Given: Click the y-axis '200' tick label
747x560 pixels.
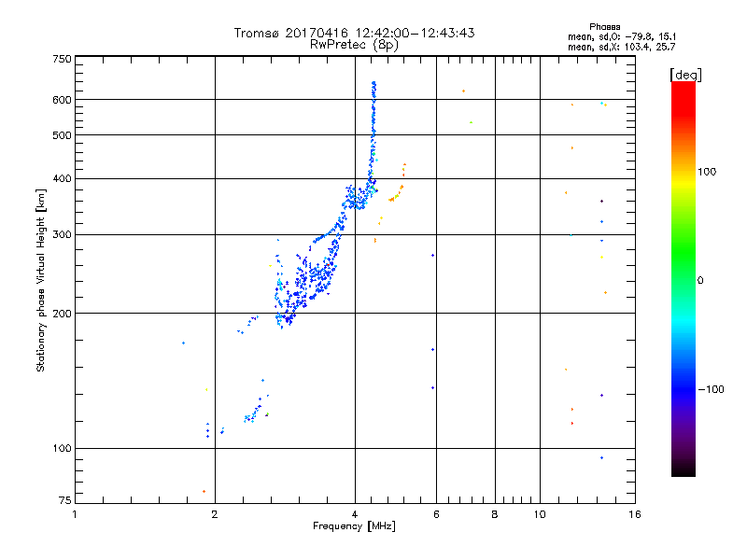Looking at the screenshot, I should coord(62,314).
